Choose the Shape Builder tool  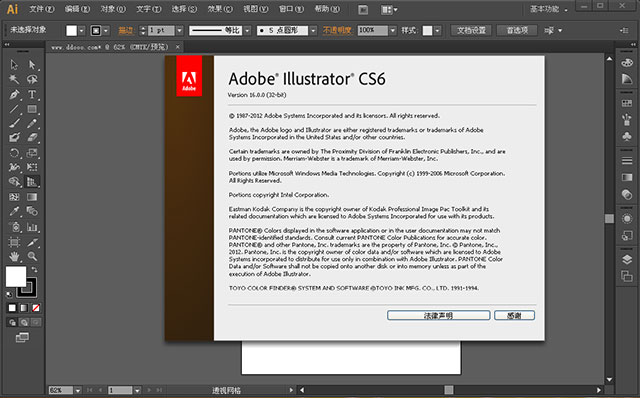tap(14, 182)
